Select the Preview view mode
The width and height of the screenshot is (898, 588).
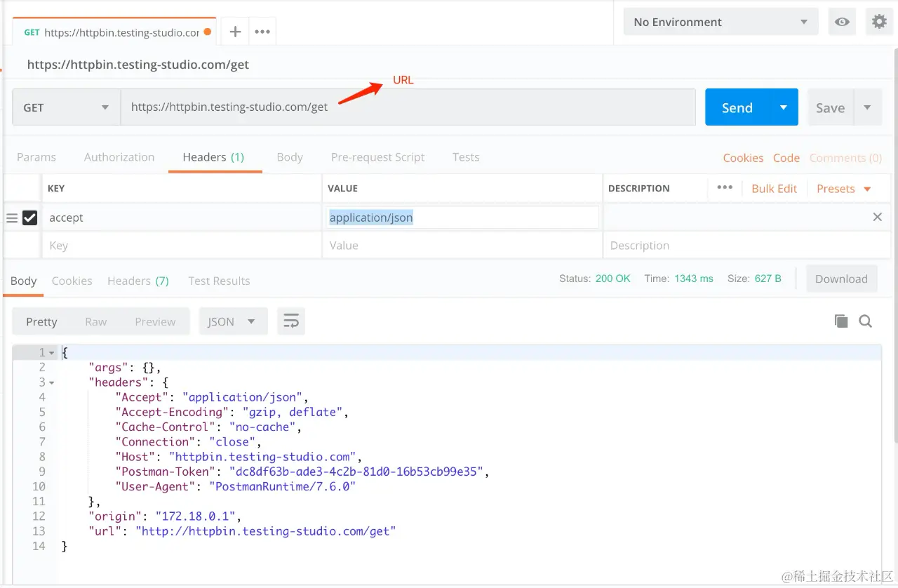[x=155, y=321]
